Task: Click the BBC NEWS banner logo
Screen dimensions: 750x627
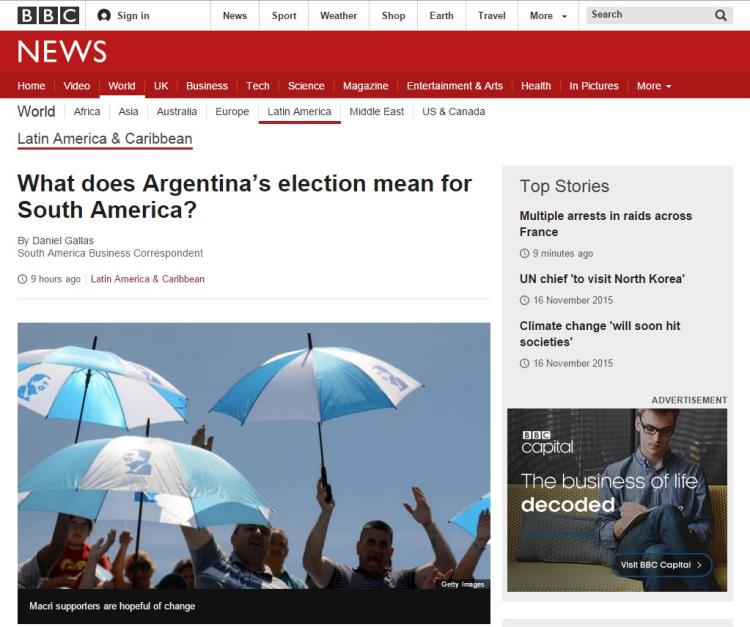Action: coord(62,52)
